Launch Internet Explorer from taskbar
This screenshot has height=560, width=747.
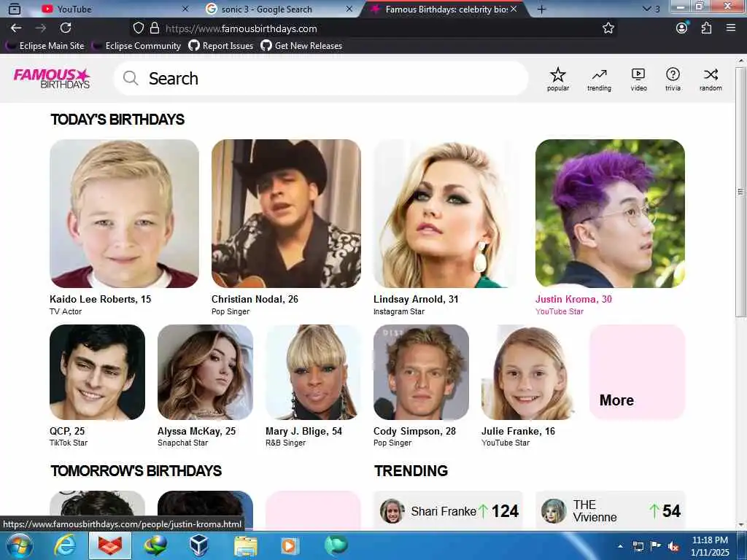[x=65, y=545]
